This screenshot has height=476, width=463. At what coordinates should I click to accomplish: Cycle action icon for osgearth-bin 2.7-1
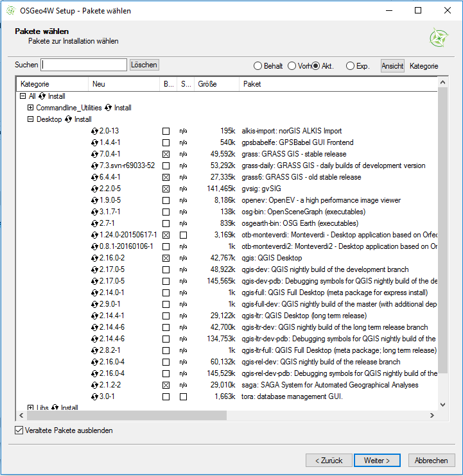point(94,223)
